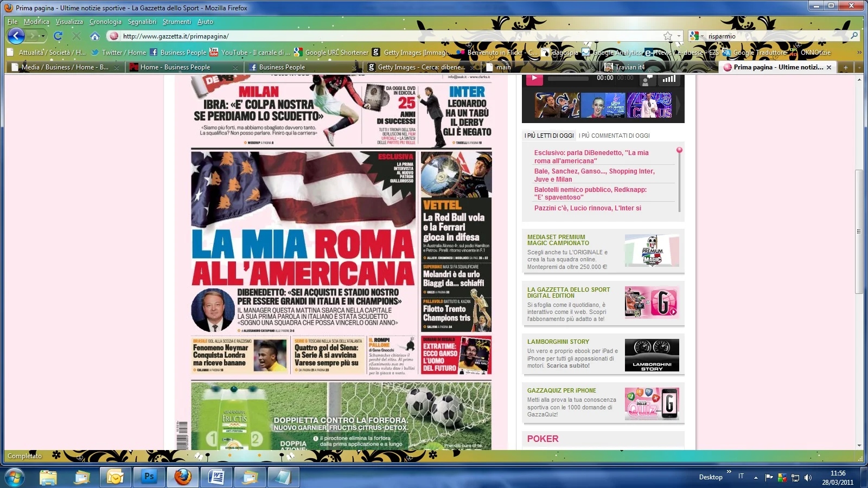Screen dimensions: 868x488
Task: Open the URL bar history dropdown arrow
Action: pos(679,36)
